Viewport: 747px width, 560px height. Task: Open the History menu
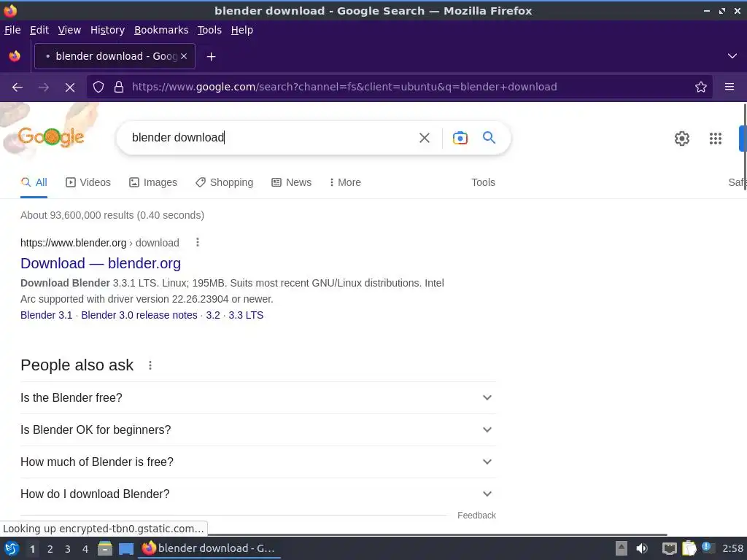click(x=107, y=30)
